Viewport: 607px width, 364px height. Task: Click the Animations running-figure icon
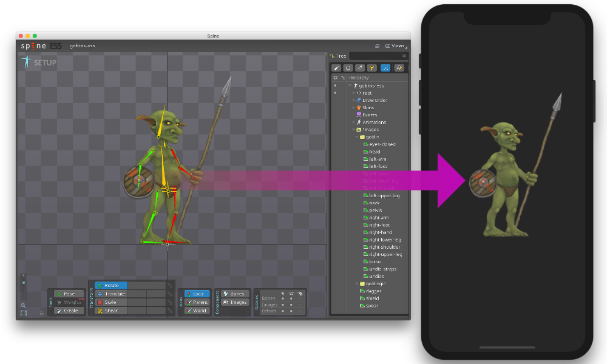pos(359,122)
